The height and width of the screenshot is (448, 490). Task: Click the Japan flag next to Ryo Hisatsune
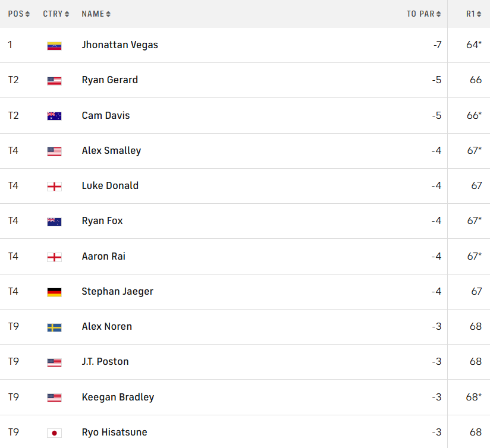tap(54, 433)
